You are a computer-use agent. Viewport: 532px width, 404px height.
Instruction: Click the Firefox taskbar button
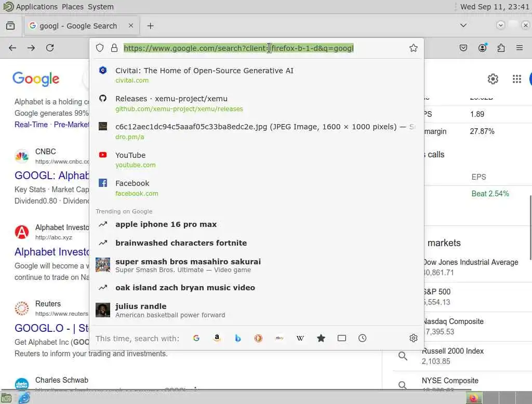474,398
